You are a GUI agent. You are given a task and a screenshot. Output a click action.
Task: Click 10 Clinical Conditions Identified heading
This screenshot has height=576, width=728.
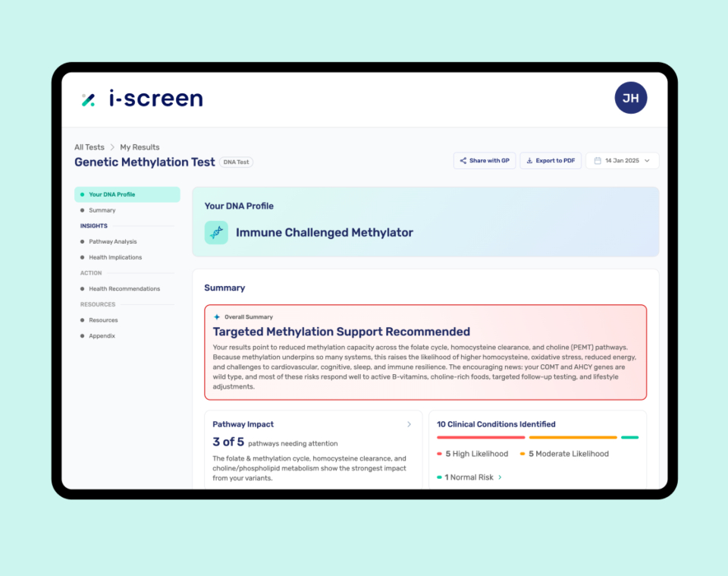click(496, 424)
